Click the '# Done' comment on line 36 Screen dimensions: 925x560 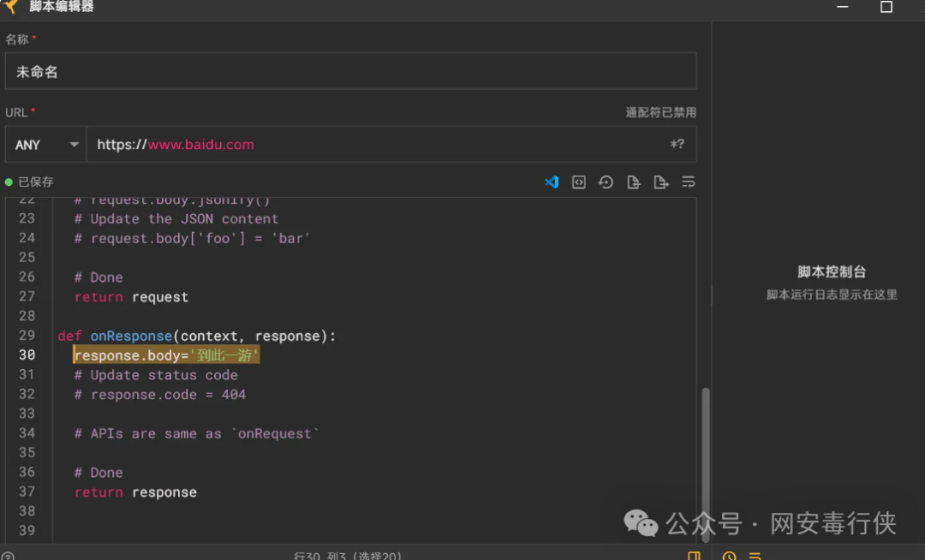click(98, 472)
